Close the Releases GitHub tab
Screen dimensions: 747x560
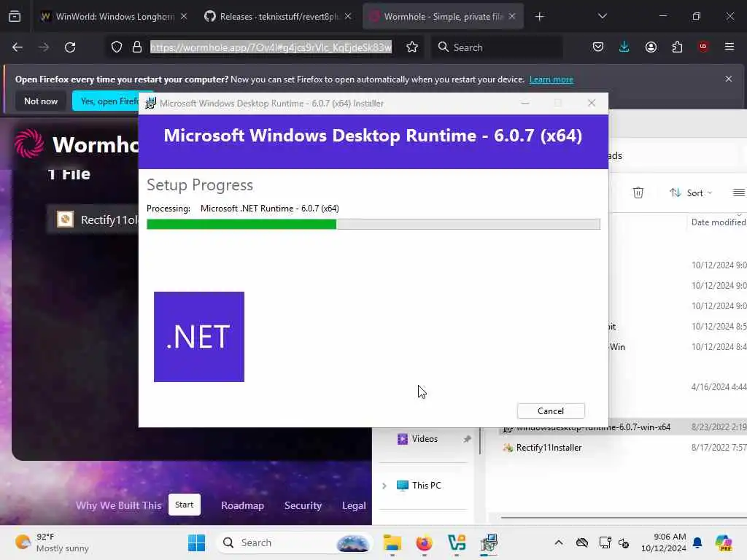click(348, 17)
